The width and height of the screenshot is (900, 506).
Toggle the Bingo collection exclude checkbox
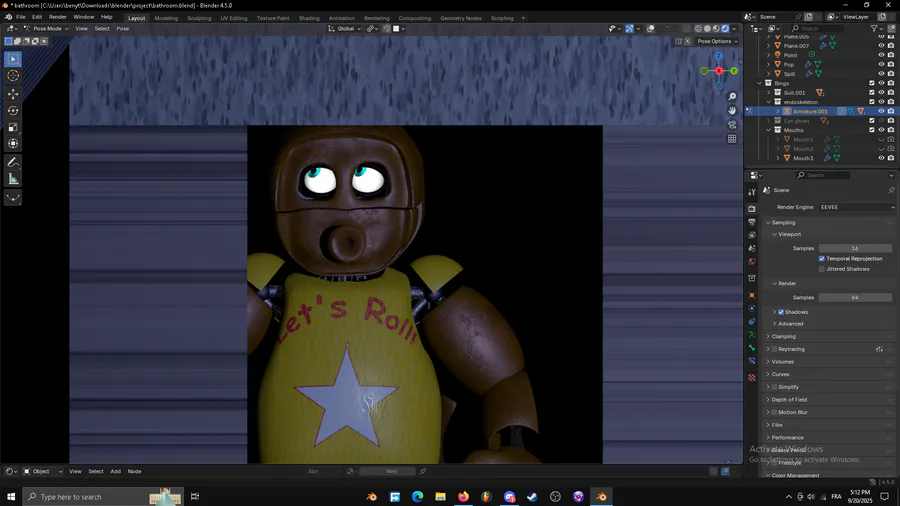pyautogui.click(x=872, y=83)
